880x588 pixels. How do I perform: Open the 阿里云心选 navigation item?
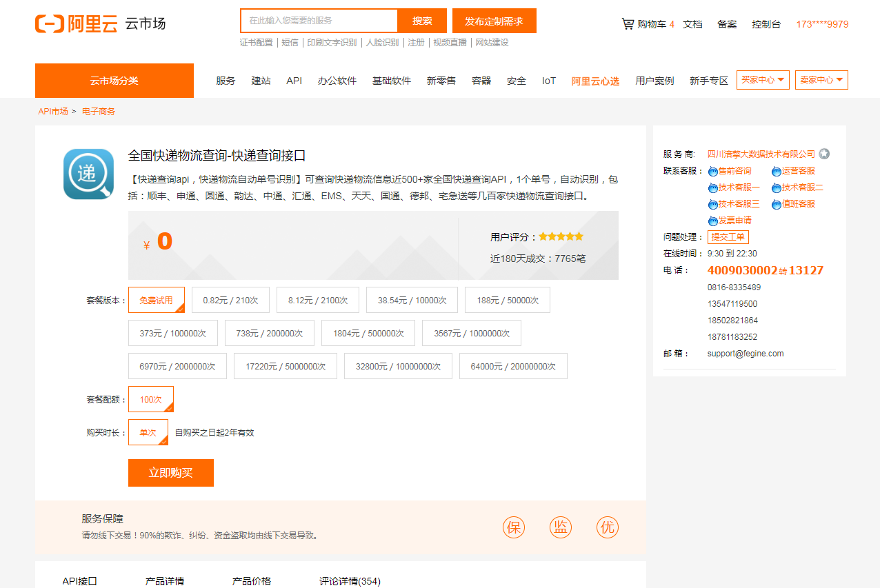coord(595,81)
